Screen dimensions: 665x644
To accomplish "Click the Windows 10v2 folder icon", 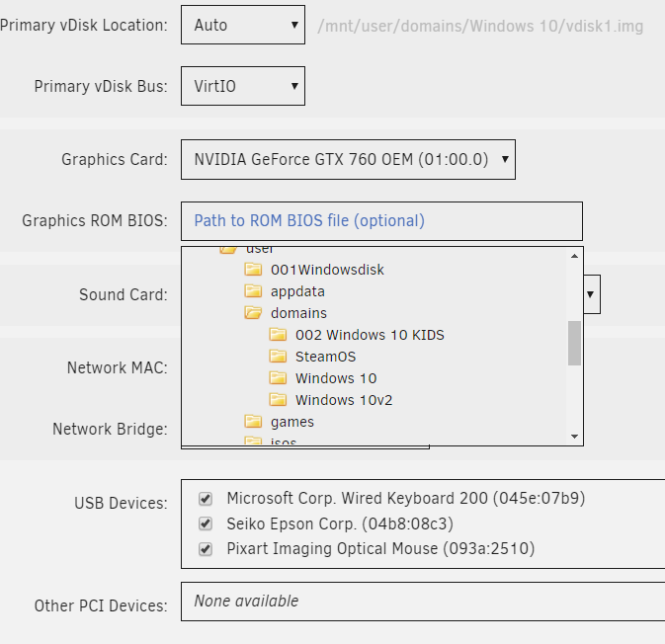I will (x=278, y=400).
